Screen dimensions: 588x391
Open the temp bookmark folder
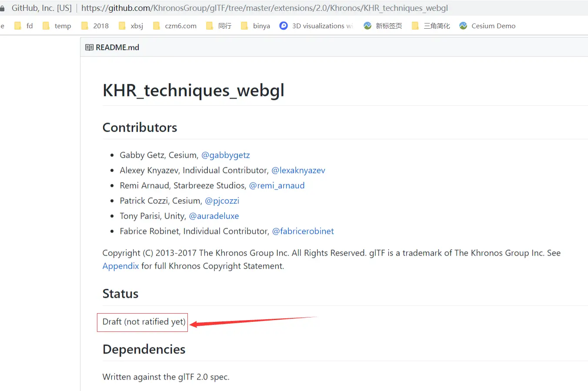coord(57,26)
